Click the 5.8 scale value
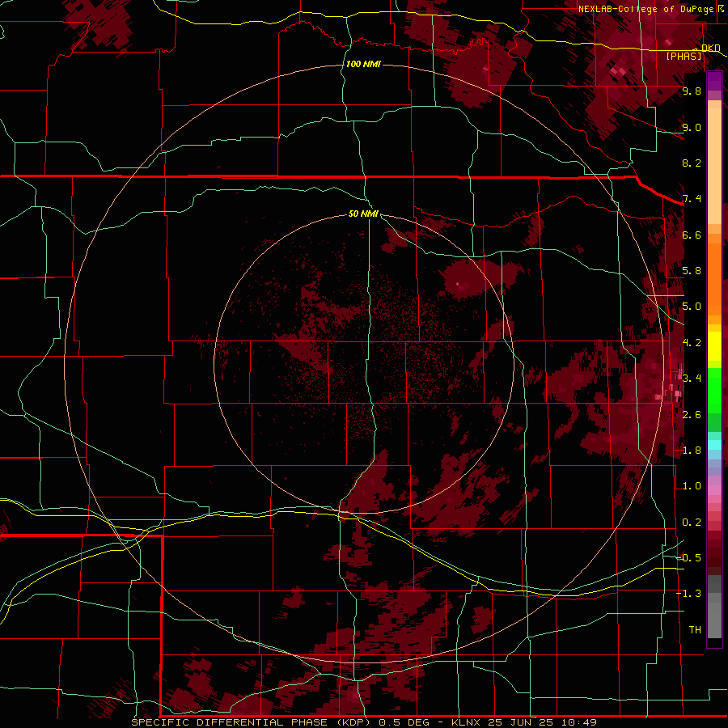Viewport: 728px width, 728px height. tap(692, 271)
